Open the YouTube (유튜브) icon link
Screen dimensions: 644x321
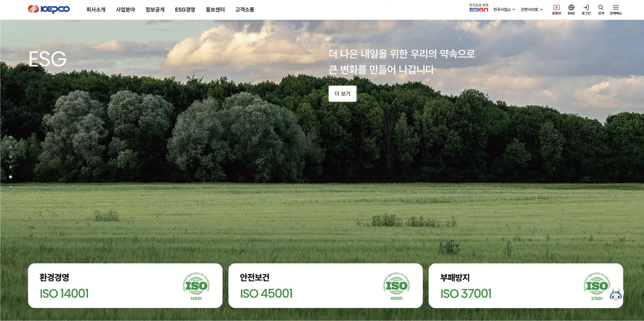(x=556, y=9)
